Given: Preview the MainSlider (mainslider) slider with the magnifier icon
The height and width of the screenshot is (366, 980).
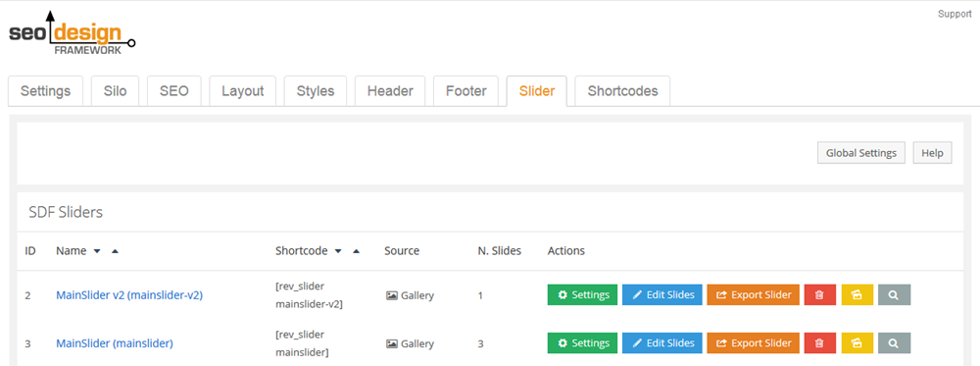Looking at the screenshot, I should (894, 342).
